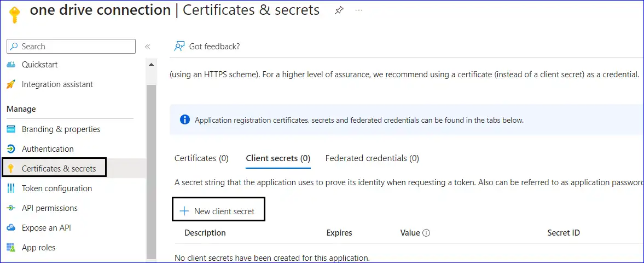Screen dimensions: 644x263
Task: Click the New client secret button
Action: point(218,211)
